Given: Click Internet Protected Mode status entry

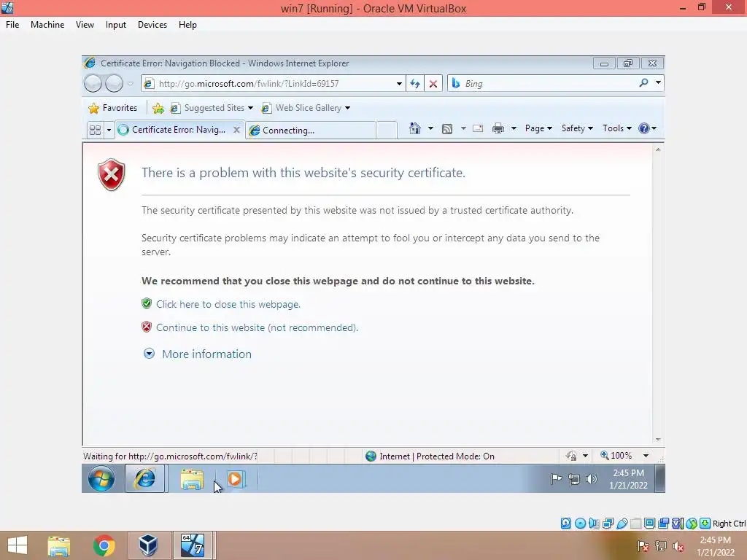Looking at the screenshot, I should click(x=430, y=456).
